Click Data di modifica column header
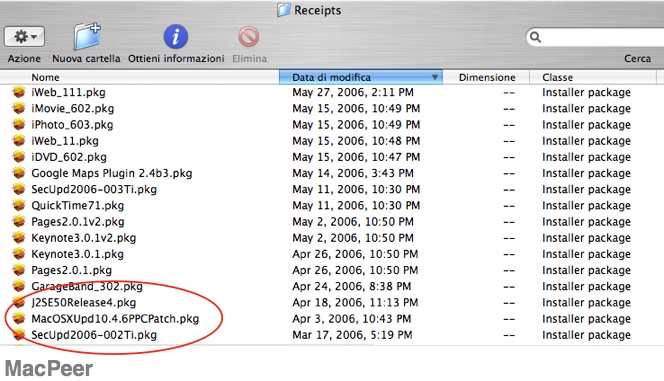664x381 pixels. 361,77
